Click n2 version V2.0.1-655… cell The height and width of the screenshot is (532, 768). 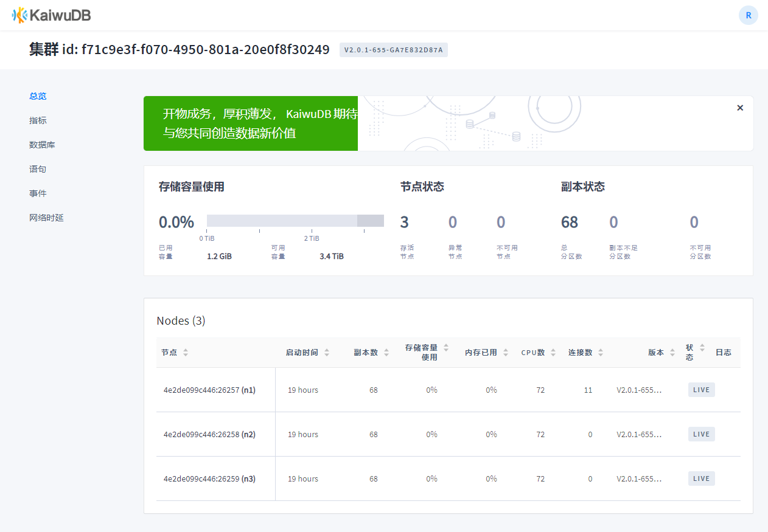coord(639,434)
